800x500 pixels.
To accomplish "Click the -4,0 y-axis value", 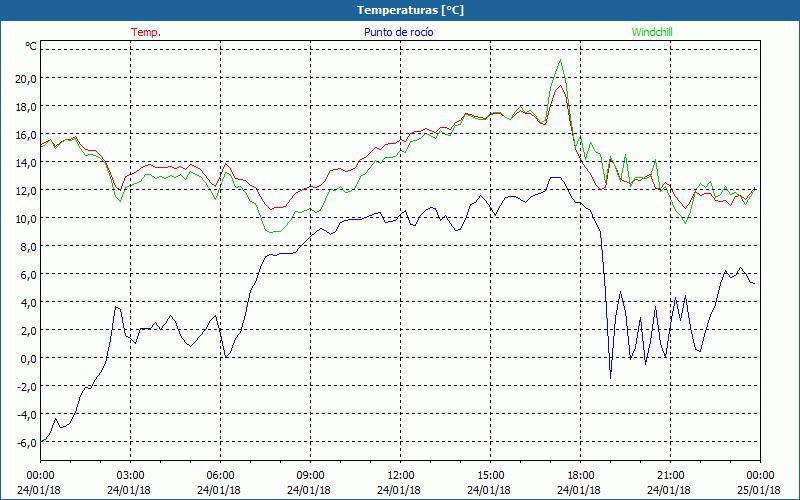I will click(26, 415).
